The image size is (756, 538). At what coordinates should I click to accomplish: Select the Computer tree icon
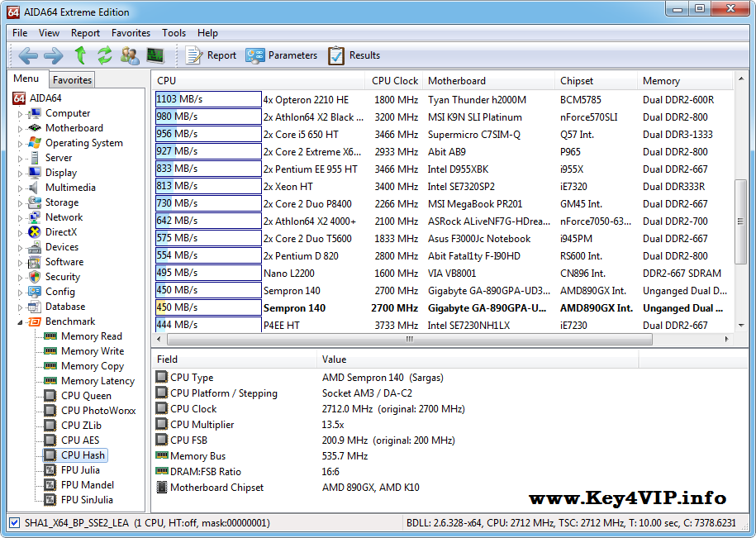click(x=34, y=113)
